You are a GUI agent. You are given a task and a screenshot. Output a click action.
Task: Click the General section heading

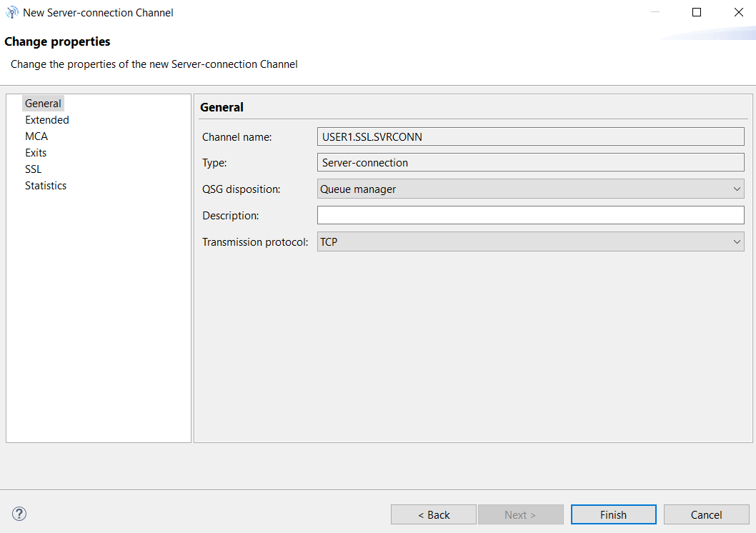[222, 107]
